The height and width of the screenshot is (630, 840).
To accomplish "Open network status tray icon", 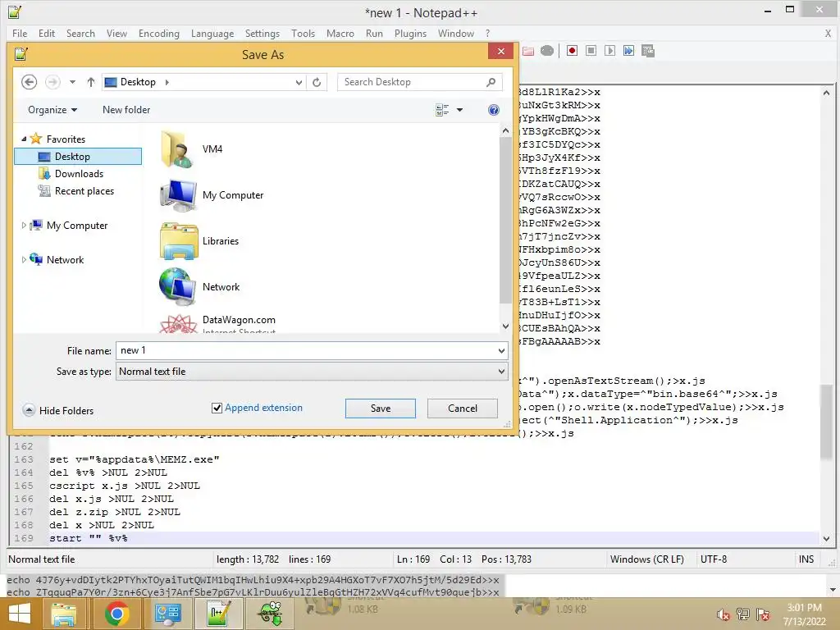I will click(x=743, y=614).
